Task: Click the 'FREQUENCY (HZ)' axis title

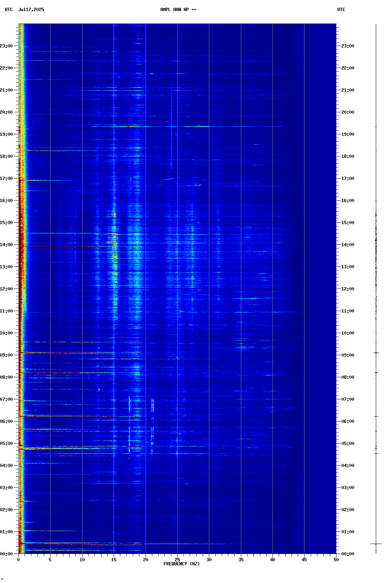Action: 182,564
